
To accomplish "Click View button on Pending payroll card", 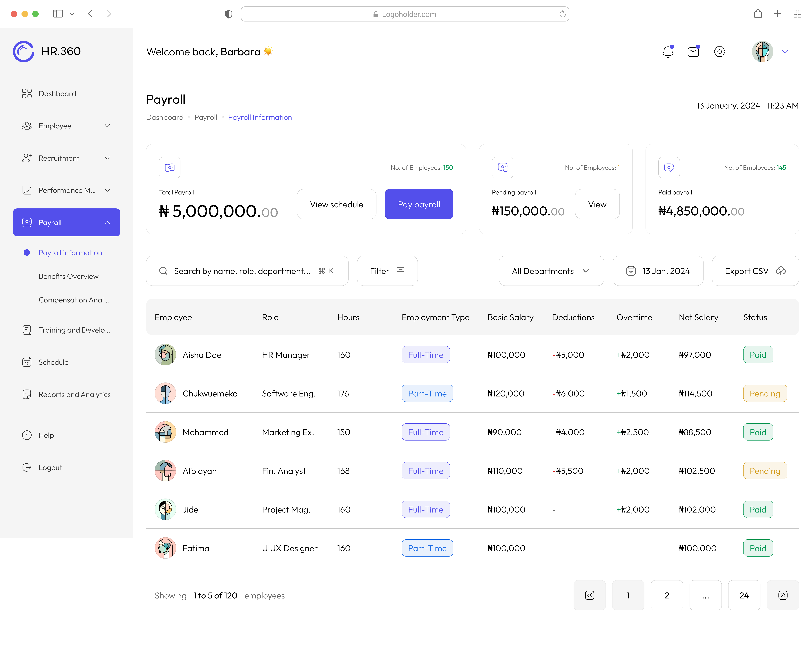I will click(597, 204).
